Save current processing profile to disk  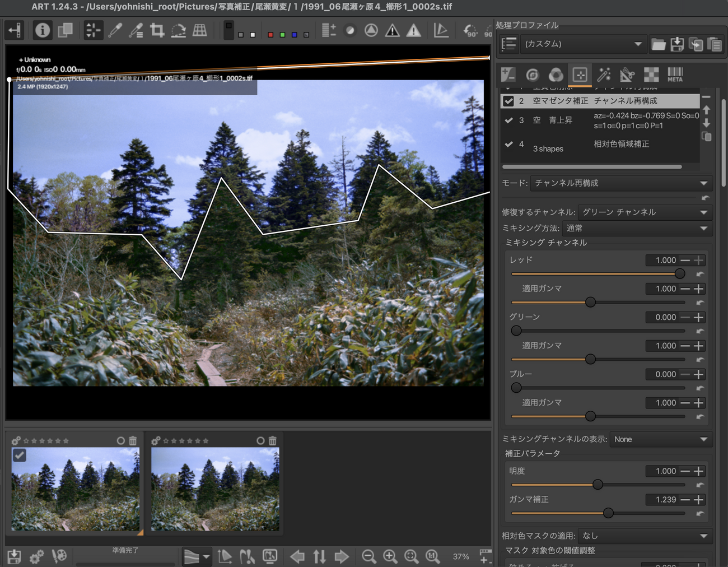tap(677, 44)
